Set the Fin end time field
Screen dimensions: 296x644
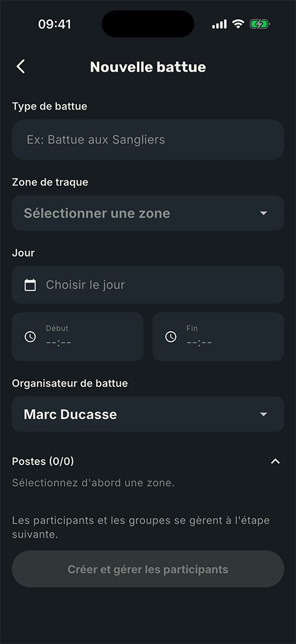click(218, 337)
